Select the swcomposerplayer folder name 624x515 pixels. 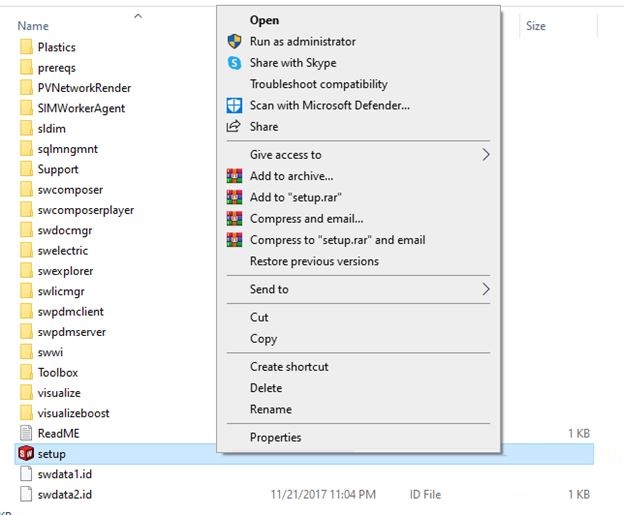click(86, 210)
